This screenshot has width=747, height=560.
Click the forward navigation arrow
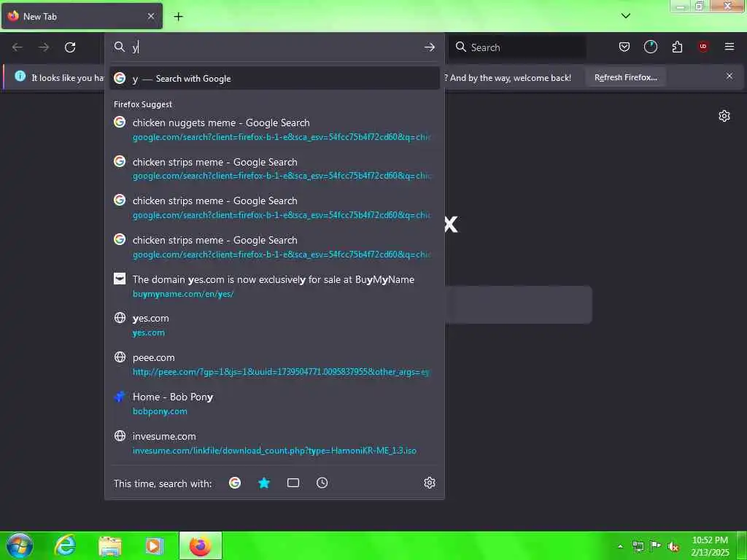click(x=44, y=47)
